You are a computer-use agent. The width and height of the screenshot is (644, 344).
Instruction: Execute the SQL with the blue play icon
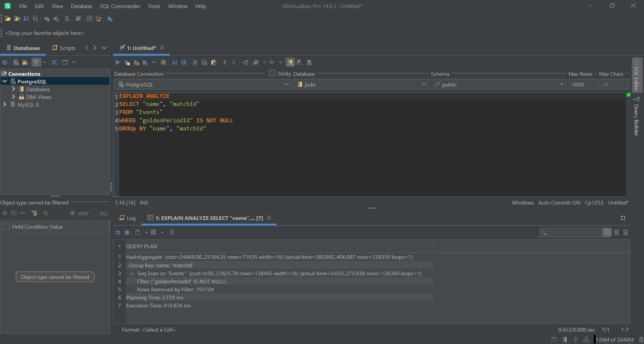(118, 62)
